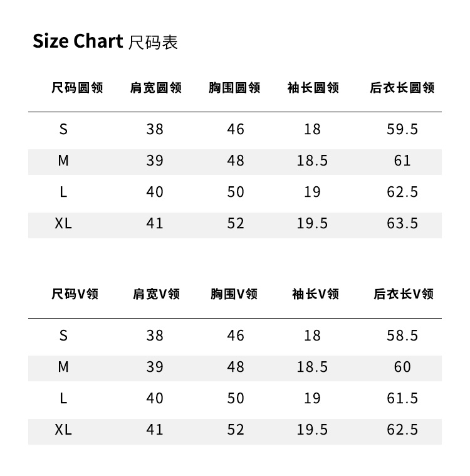Select the 59.5 back length value
This screenshot has width=470, height=476.
pos(402,129)
